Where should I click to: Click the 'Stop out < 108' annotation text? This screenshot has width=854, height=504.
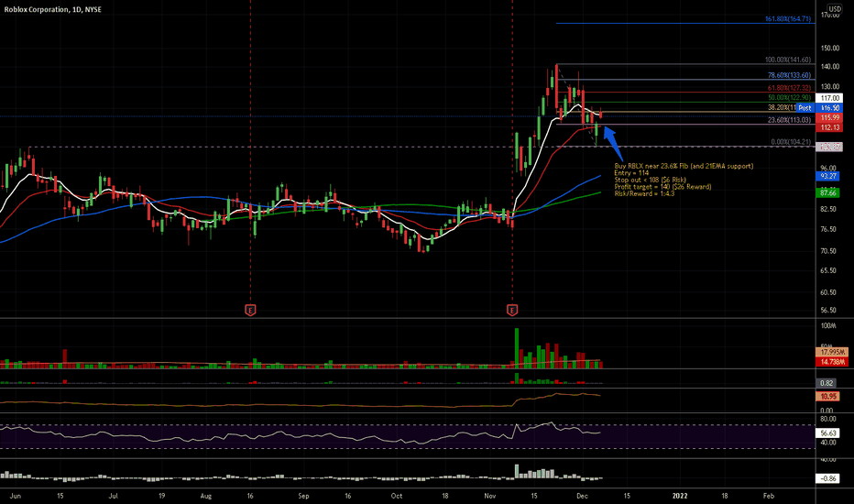pyautogui.click(x=650, y=180)
